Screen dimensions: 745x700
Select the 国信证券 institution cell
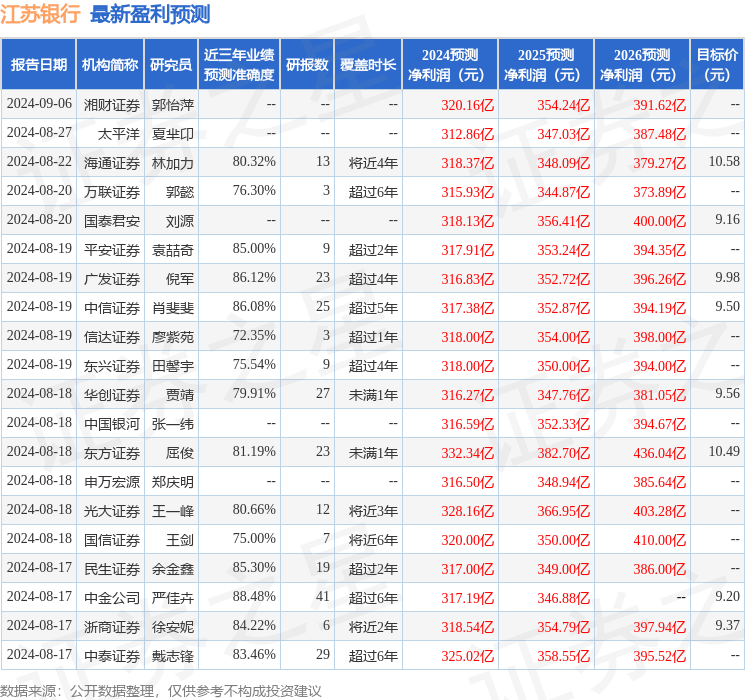[112, 540]
